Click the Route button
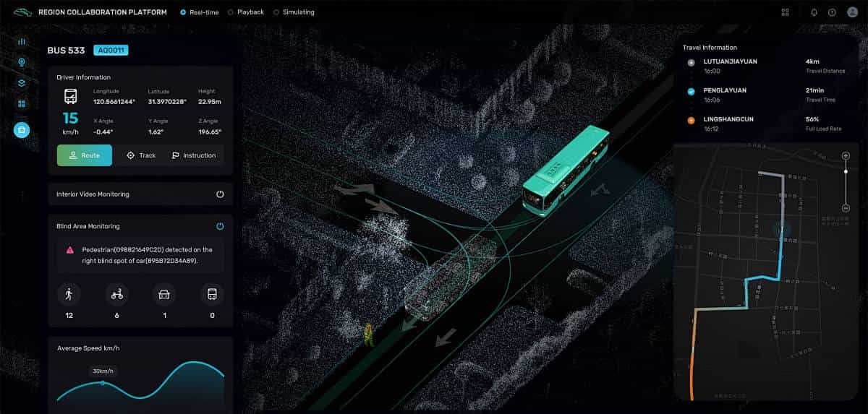This screenshot has height=414, width=868. pyautogui.click(x=85, y=155)
